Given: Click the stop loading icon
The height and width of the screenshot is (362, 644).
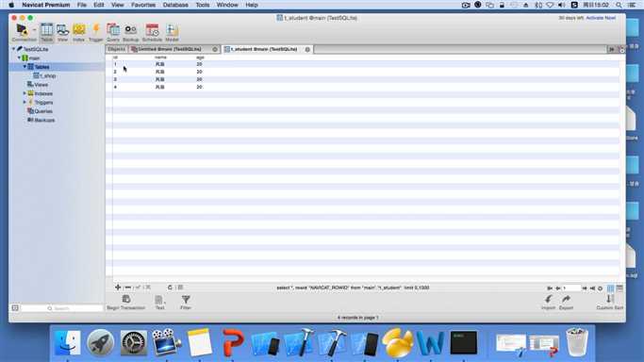Looking at the screenshot, I should 180,288.
